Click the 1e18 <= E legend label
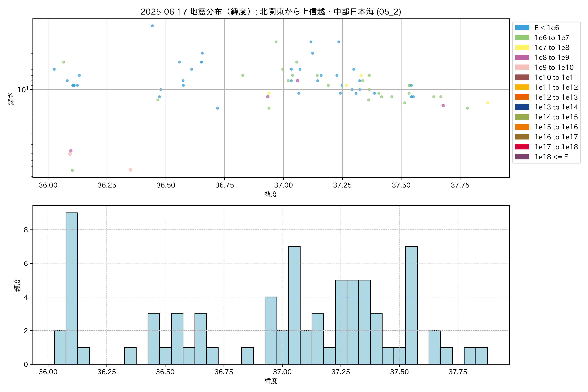Viewport: 588px width, 392px height. tap(551, 157)
